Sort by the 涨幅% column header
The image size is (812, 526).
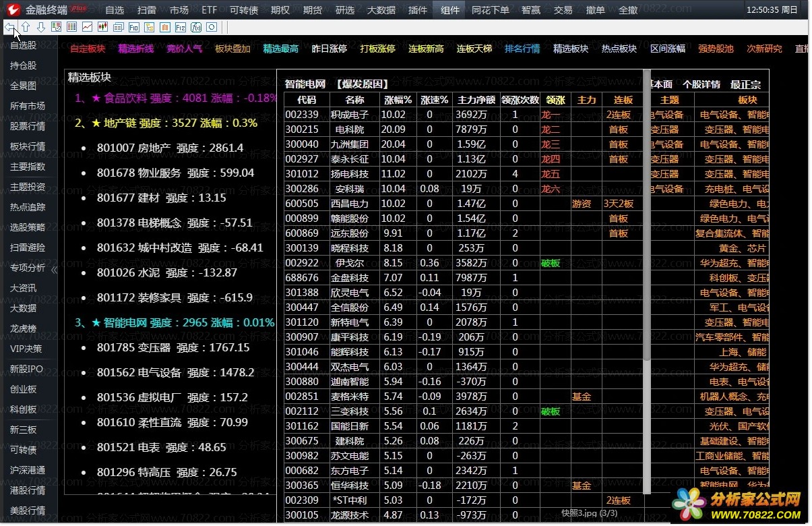click(398, 100)
